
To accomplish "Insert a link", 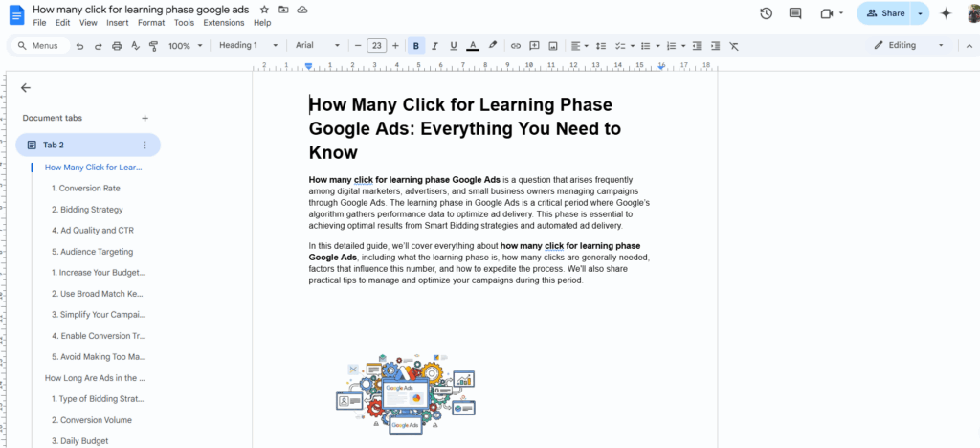I will point(516,46).
